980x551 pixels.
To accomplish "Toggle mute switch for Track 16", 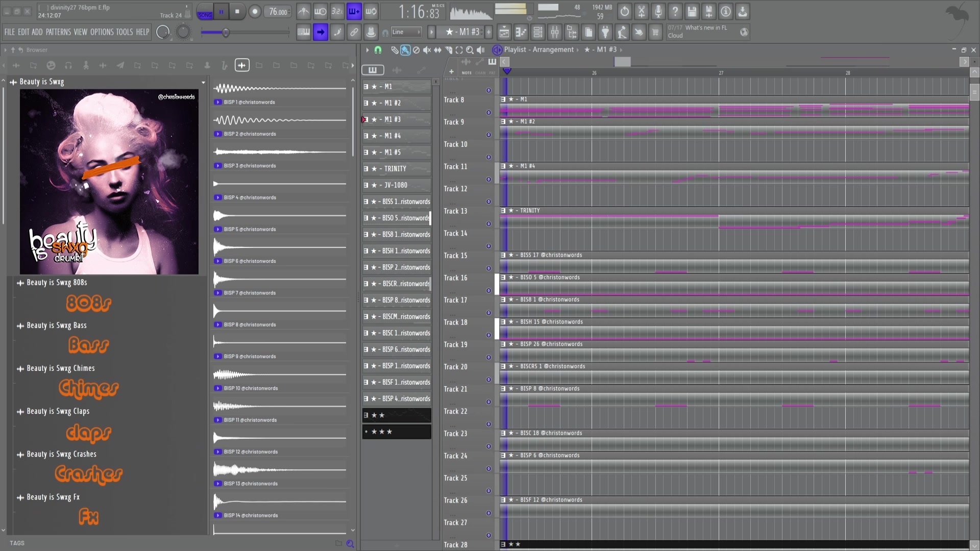I will pyautogui.click(x=488, y=291).
